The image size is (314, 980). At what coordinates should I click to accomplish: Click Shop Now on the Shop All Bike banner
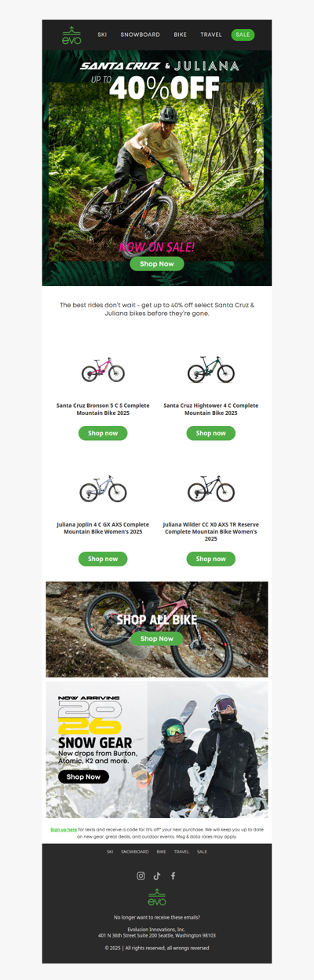(157, 639)
